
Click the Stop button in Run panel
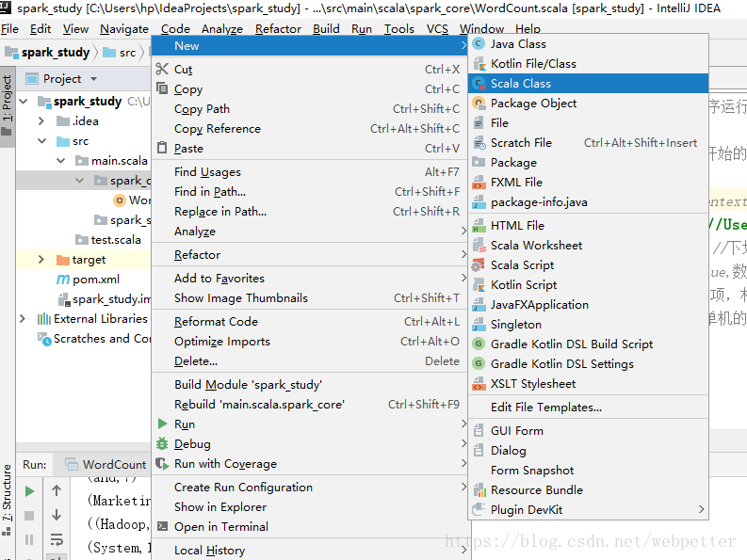29,516
